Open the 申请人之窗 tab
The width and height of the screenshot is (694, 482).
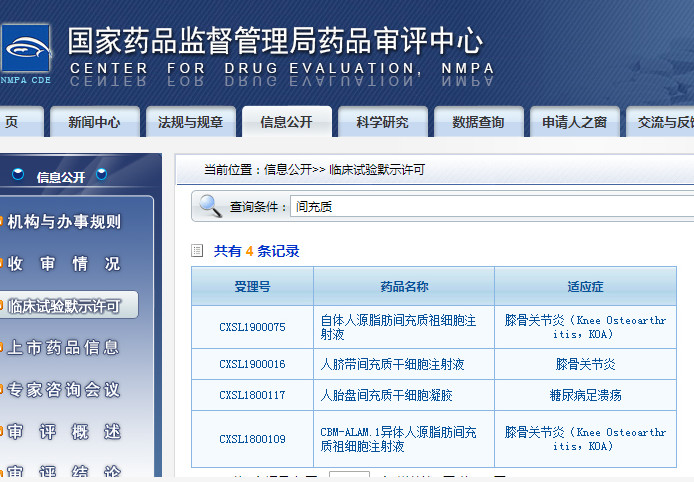tap(574, 122)
